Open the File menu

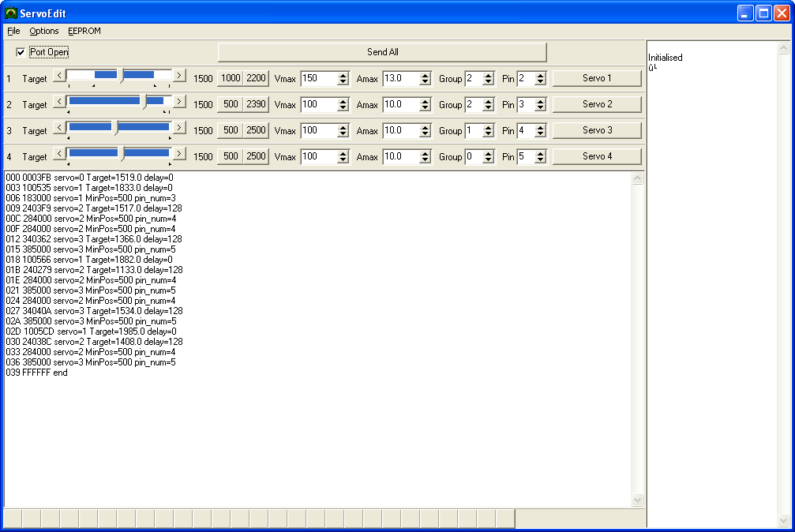pos(13,31)
